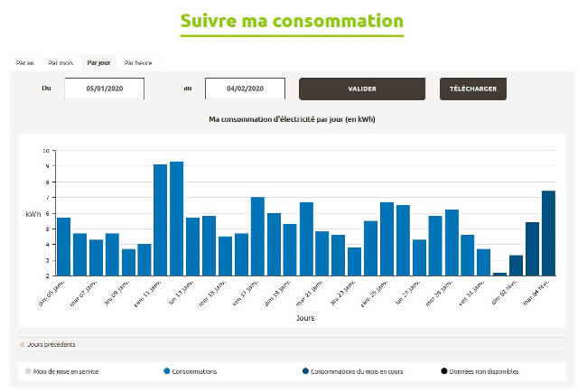Click the kWh y-axis title
The height and width of the screenshot is (392, 587).
[33, 214]
